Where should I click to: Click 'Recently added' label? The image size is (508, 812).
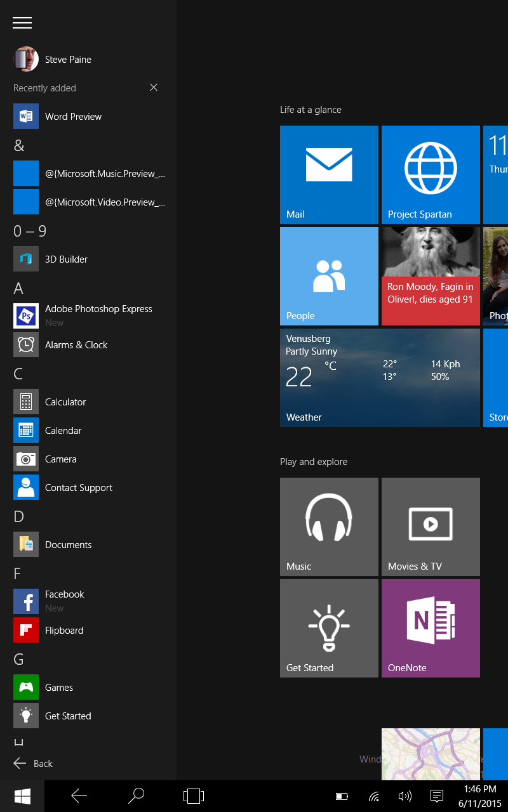44,88
